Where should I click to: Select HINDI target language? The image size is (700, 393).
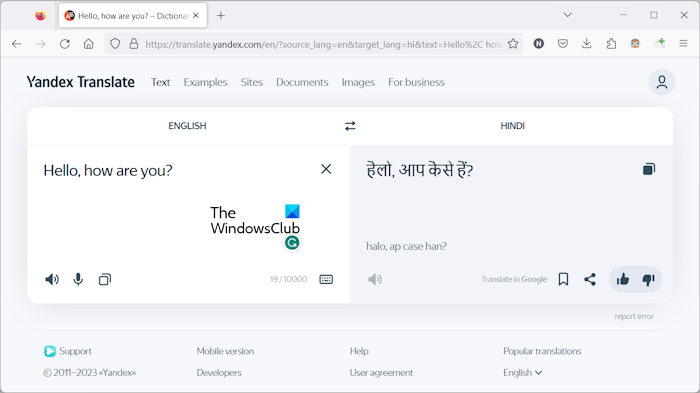tap(512, 126)
